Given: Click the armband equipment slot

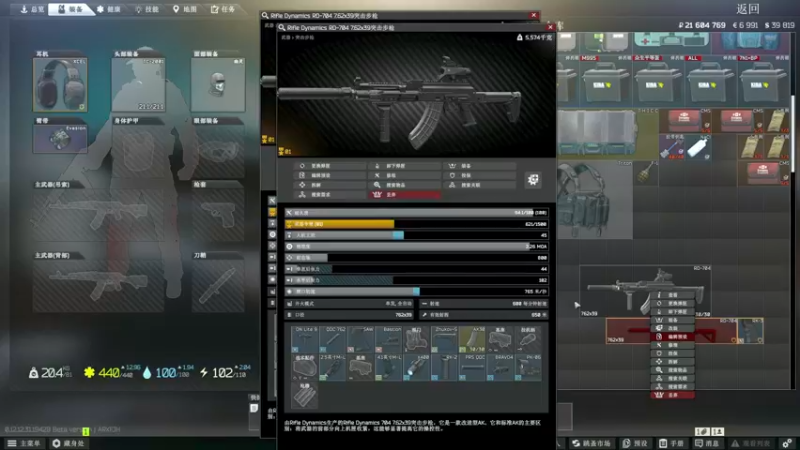Looking at the screenshot, I should [x=60, y=138].
